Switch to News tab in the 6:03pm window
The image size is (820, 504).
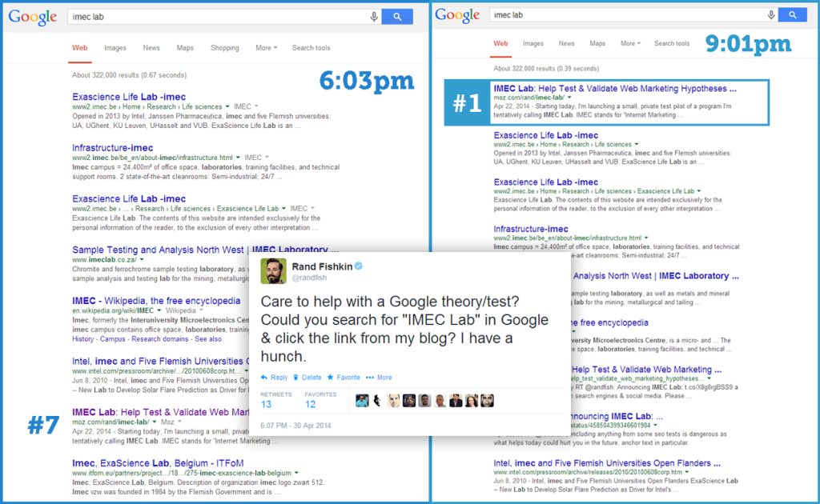151,47
